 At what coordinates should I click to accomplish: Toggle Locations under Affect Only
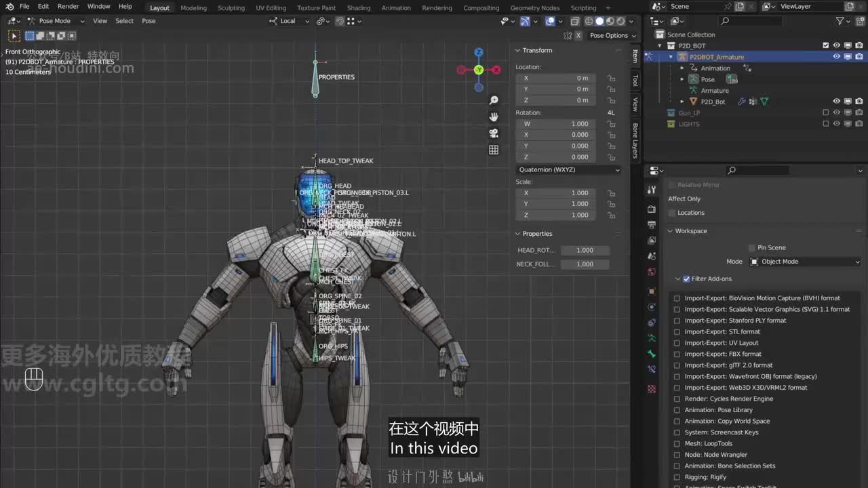point(672,213)
